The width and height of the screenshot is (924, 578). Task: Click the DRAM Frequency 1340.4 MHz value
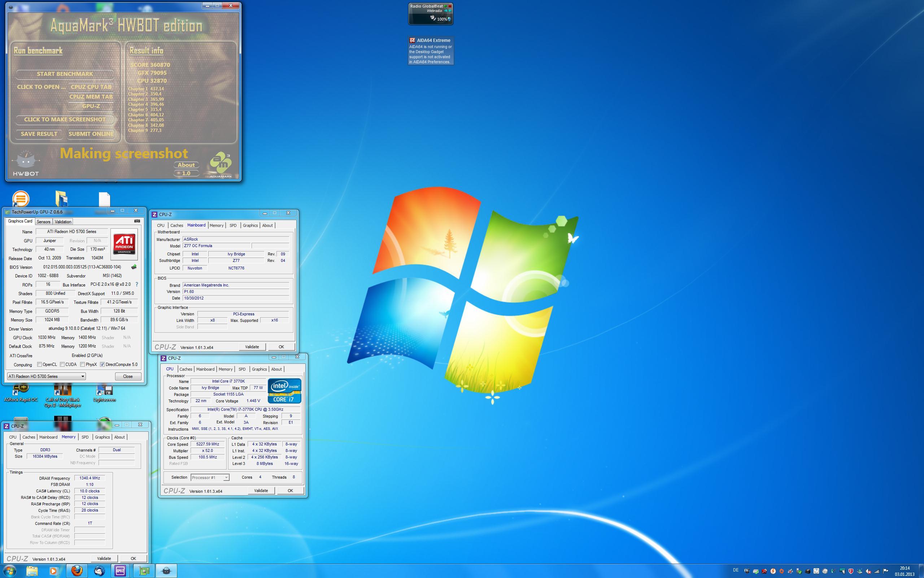[90, 478]
